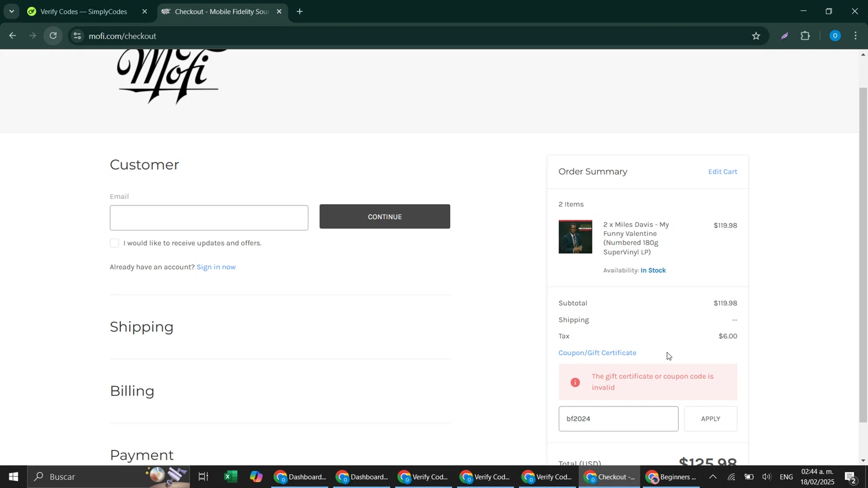
Task: Open the site information icon in address bar
Action: pos(77,36)
